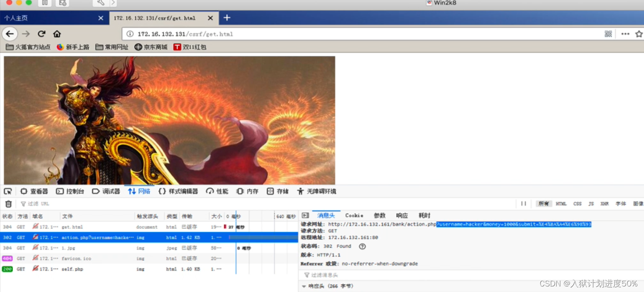Sort requests by the 方法 column header
644x292 pixels.
tap(23, 216)
